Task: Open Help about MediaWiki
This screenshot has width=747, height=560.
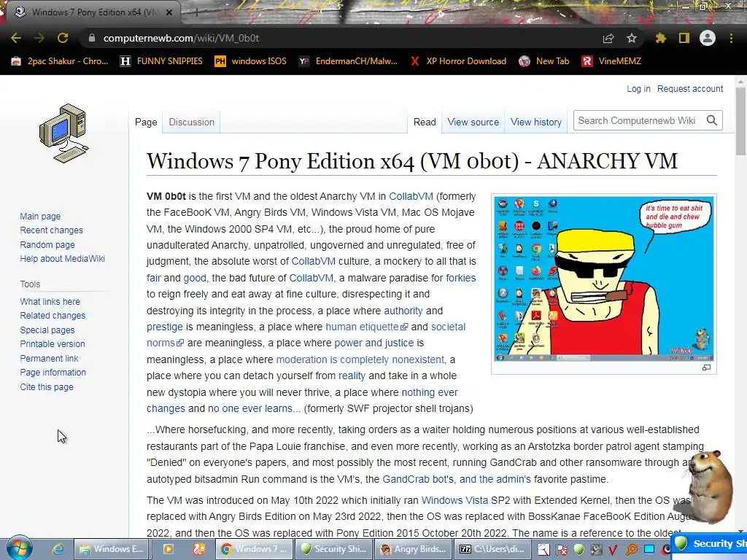Action: (x=63, y=259)
